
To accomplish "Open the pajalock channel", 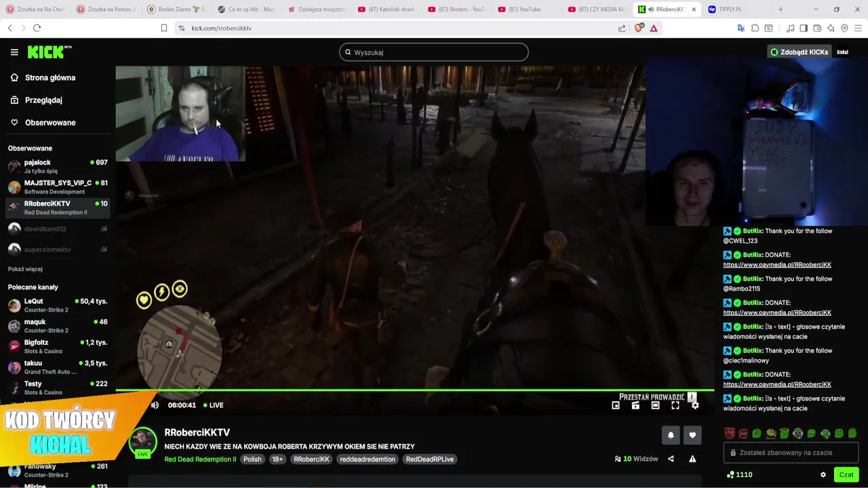I will click(58, 167).
